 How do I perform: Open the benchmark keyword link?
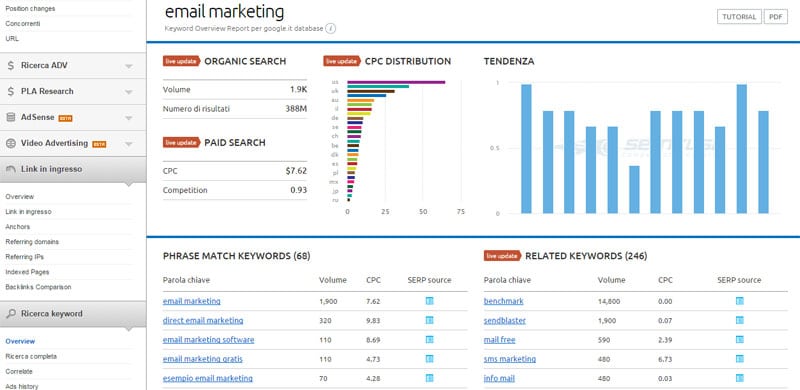tap(504, 301)
